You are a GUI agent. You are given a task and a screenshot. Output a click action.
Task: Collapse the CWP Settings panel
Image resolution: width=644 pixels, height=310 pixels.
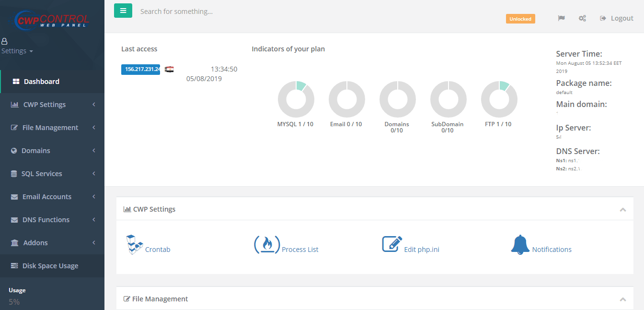[623, 210]
